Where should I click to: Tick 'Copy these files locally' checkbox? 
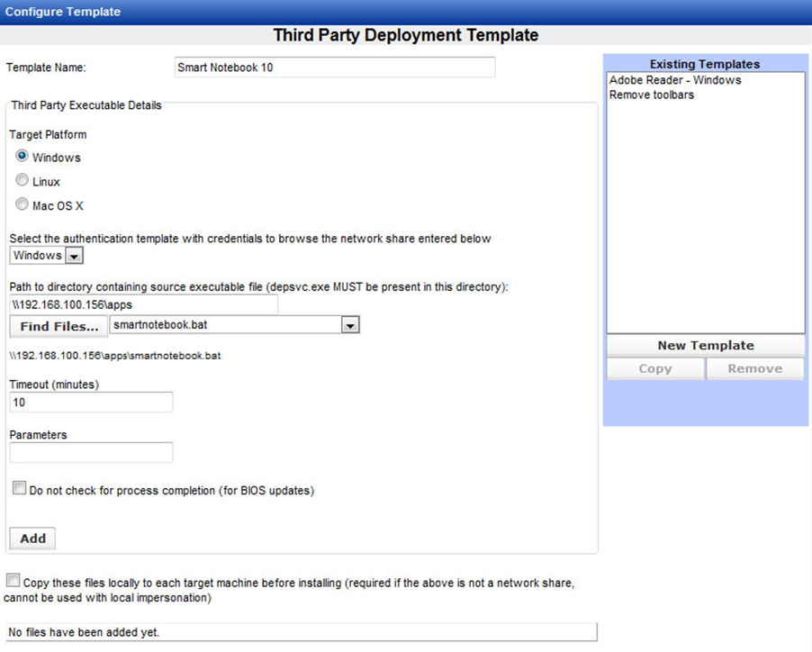click(x=13, y=581)
